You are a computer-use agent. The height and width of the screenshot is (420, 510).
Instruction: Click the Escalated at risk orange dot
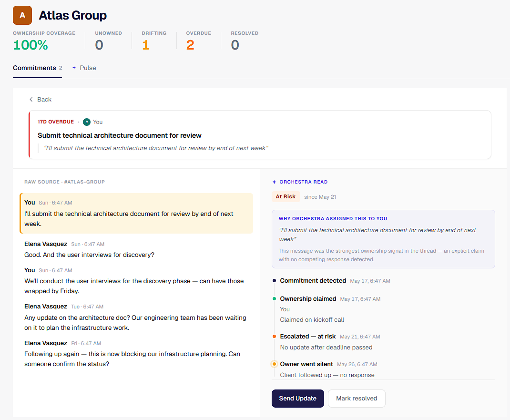point(274,337)
